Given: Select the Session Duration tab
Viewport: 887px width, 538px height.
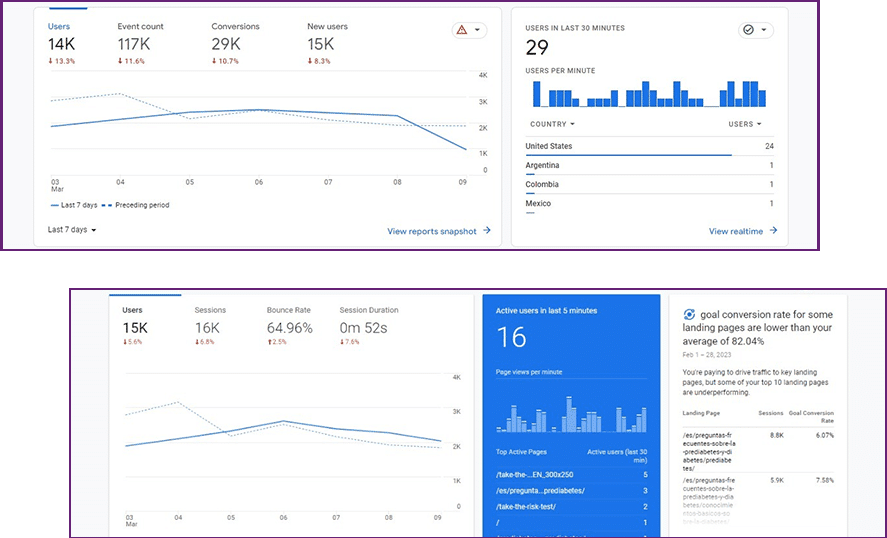Looking at the screenshot, I should [x=367, y=319].
